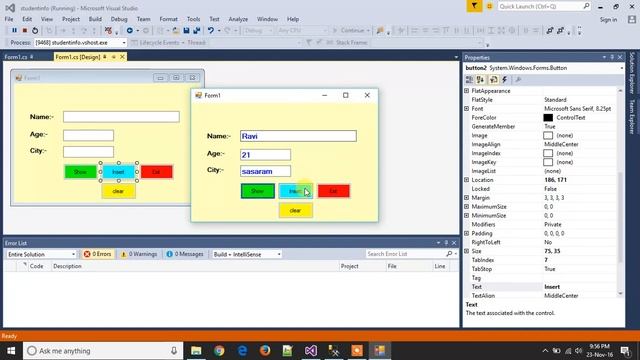The width and height of the screenshot is (640, 360).
Task: Expand the FlatAppearance property
Action: 467,91
